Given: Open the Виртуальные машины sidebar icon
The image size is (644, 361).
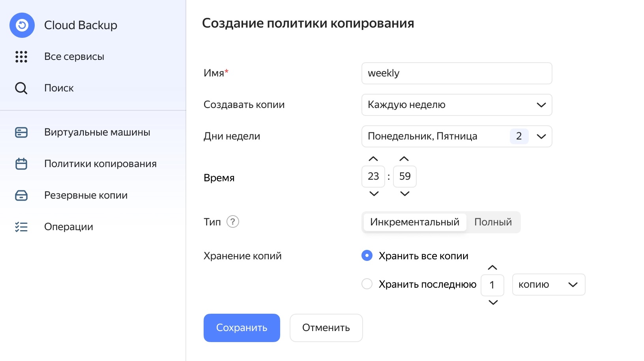Looking at the screenshot, I should (x=21, y=132).
